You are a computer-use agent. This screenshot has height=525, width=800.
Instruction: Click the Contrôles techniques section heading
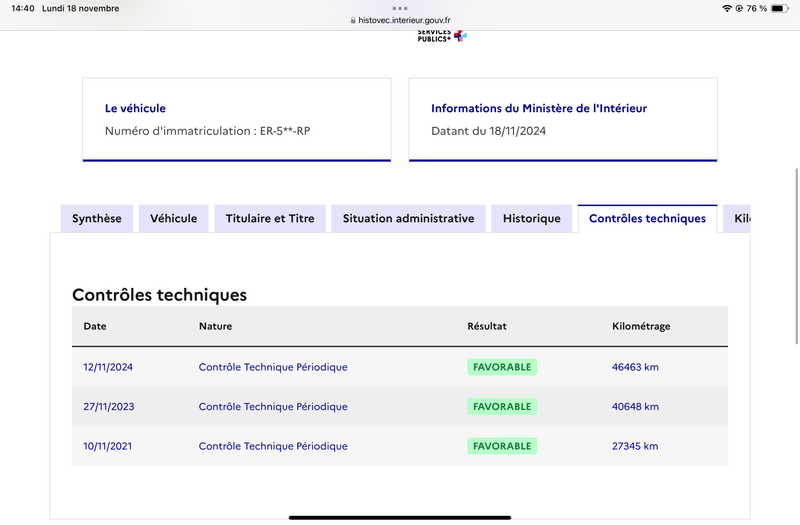(x=159, y=295)
